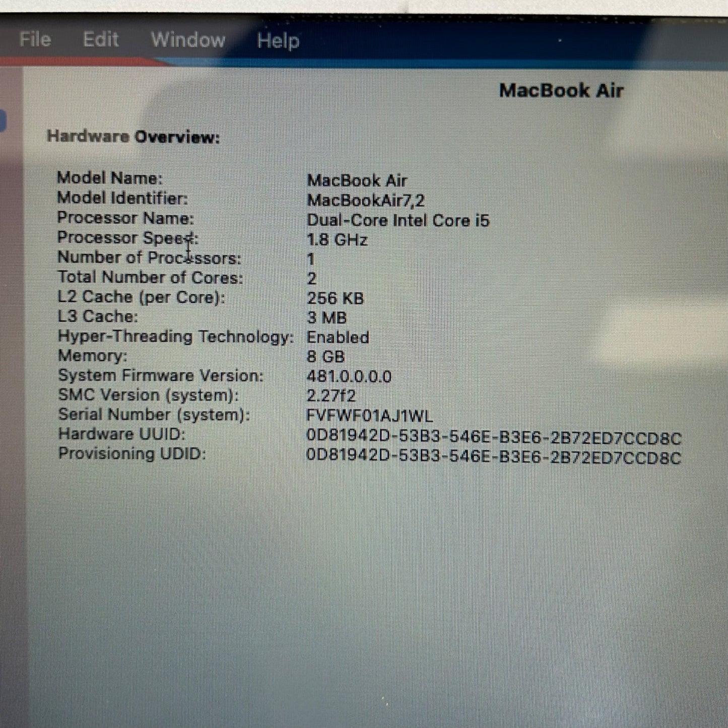Click the Hardware Overview heading
Image resolution: width=728 pixels, height=728 pixels.
click(133, 137)
